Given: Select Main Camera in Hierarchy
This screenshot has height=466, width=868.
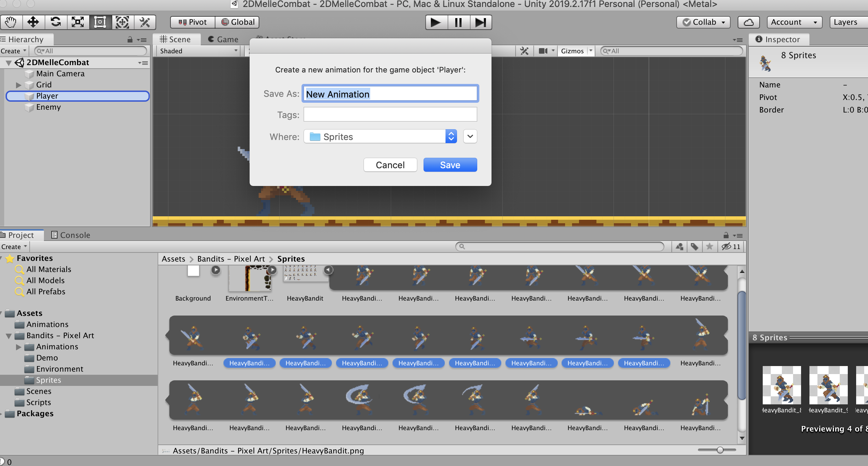Looking at the screenshot, I should coord(60,74).
